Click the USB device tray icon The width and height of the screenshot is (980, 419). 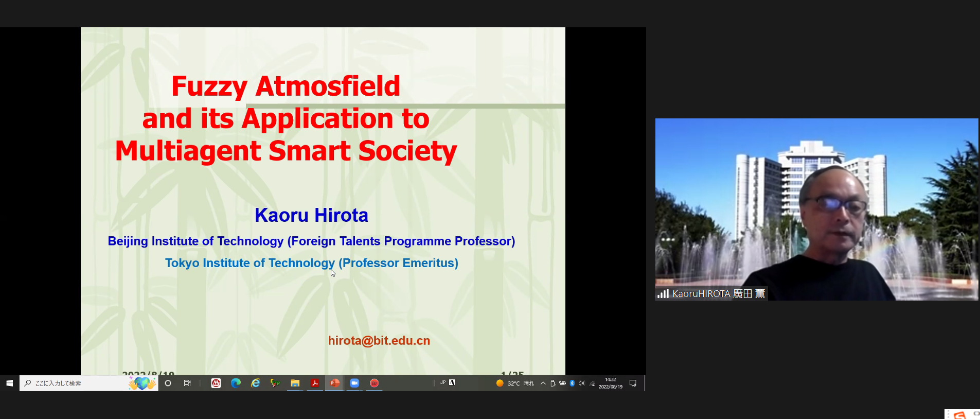(553, 383)
